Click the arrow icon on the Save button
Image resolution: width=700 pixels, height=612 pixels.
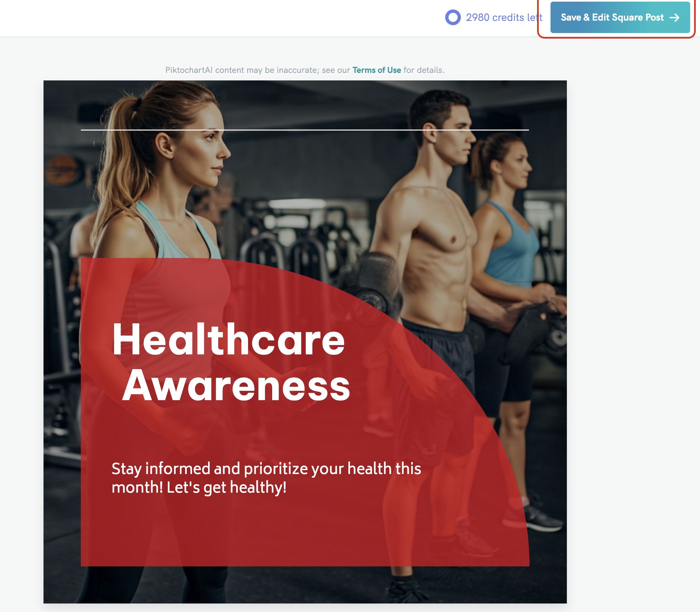[x=674, y=18]
